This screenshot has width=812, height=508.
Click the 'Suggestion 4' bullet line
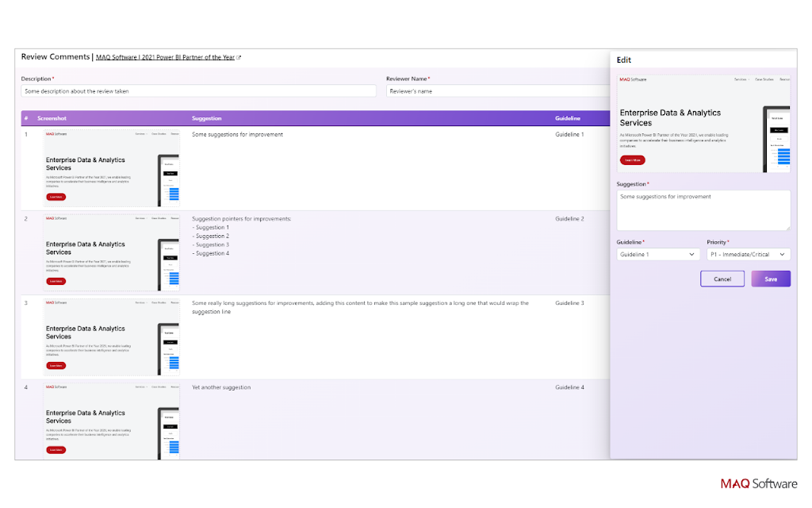point(211,254)
